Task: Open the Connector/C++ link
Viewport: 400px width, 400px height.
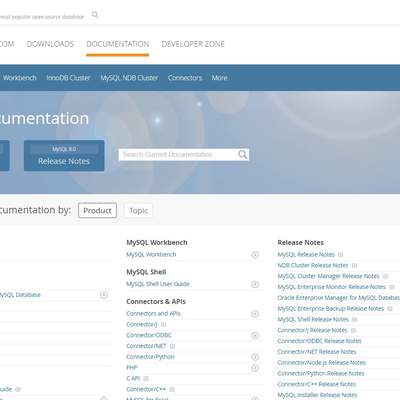Action: tap(146, 389)
